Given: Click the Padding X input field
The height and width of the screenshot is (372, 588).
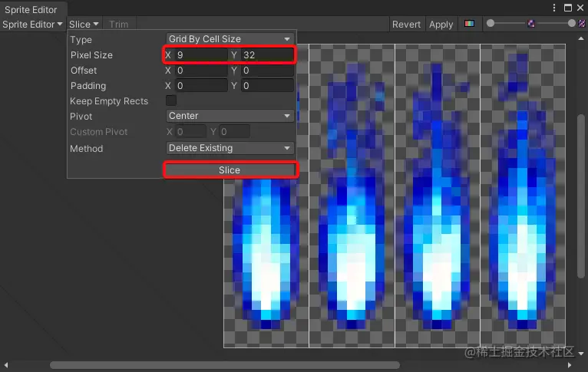Looking at the screenshot, I should tap(201, 86).
